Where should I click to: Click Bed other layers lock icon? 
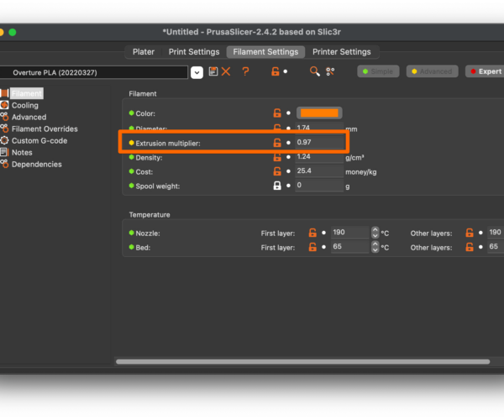(x=470, y=247)
